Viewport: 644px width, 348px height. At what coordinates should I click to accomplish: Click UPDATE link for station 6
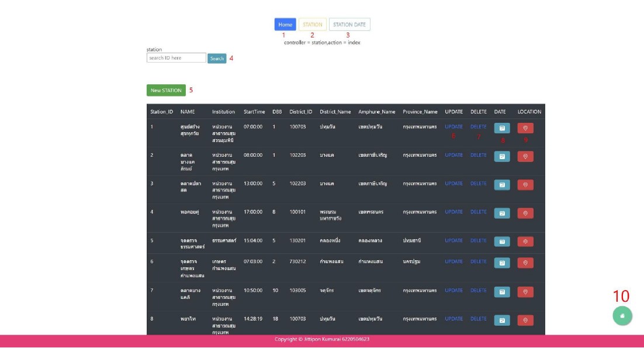pos(453,261)
